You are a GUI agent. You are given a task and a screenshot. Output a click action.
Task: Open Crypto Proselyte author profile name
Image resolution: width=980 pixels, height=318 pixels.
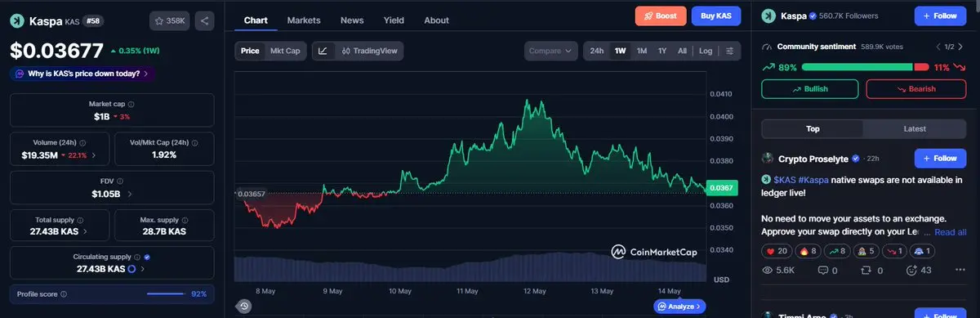click(814, 159)
